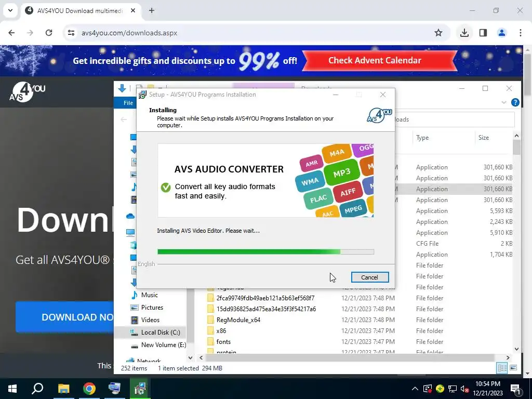Select the x86 folder

(x=221, y=330)
